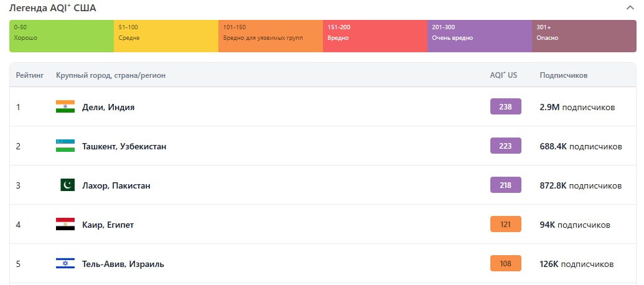The height and width of the screenshot is (285, 644).
Task: Click the Uzbekistan flag icon
Action: [x=65, y=146]
